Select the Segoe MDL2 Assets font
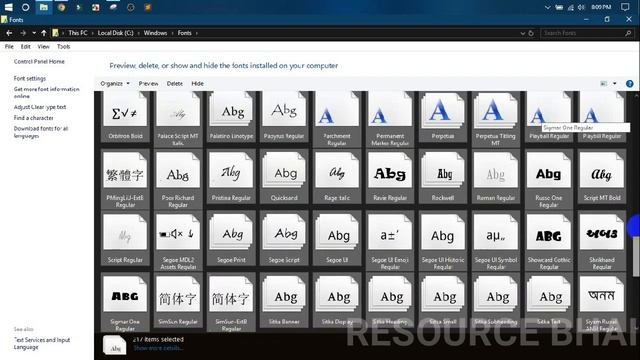This screenshot has height=360, width=640. (178, 241)
